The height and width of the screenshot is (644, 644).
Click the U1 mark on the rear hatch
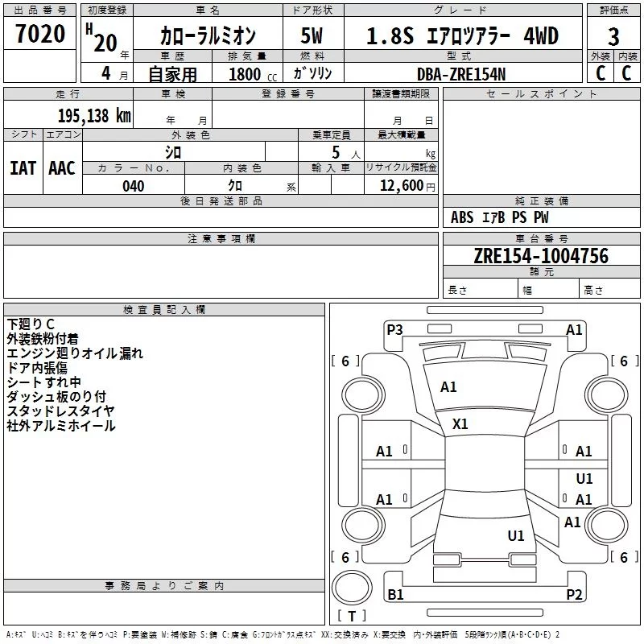[516, 535]
